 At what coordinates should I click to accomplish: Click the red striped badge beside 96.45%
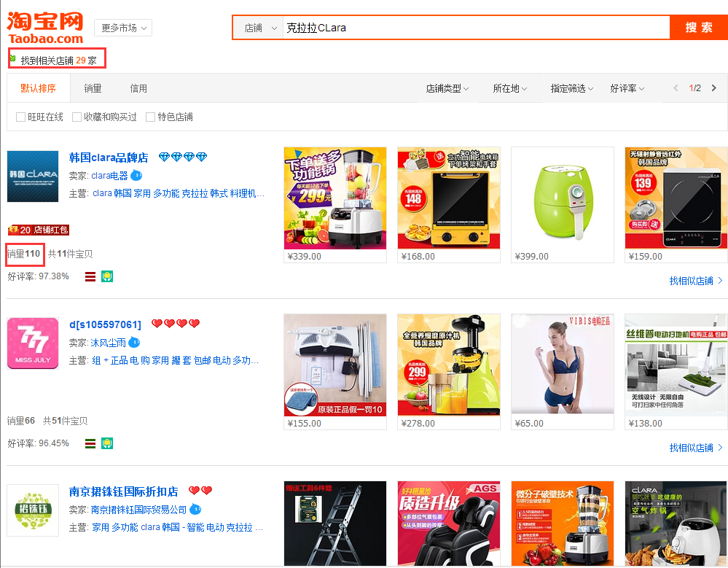[90, 443]
